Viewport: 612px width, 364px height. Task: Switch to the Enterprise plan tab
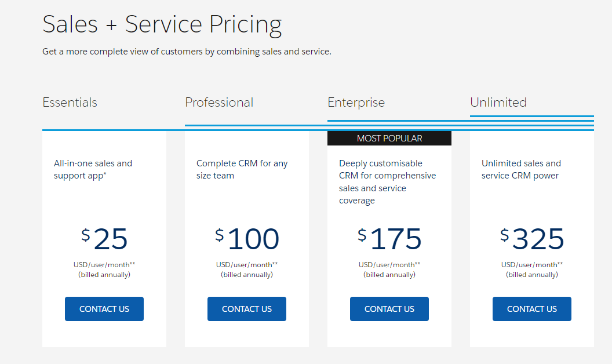coord(356,103)
